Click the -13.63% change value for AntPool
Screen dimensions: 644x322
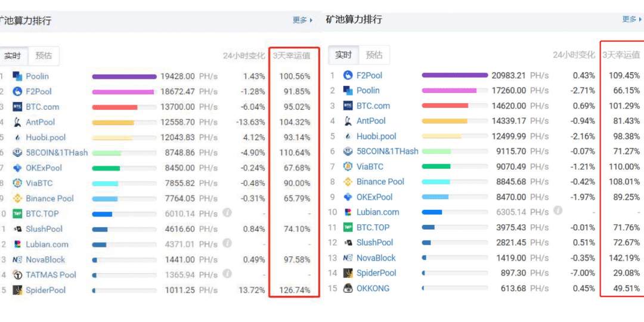(x=250, y=122)
